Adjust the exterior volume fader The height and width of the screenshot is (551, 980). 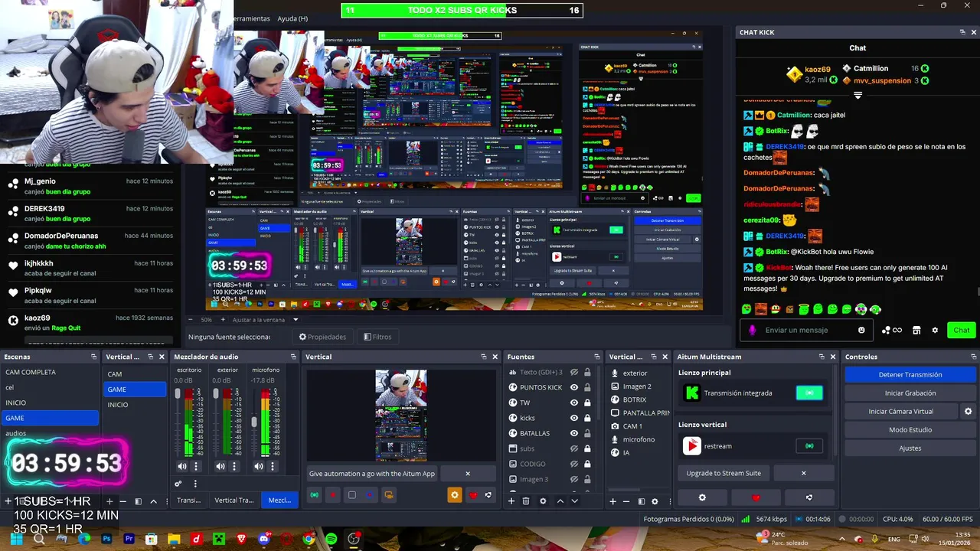click(217, 394)
